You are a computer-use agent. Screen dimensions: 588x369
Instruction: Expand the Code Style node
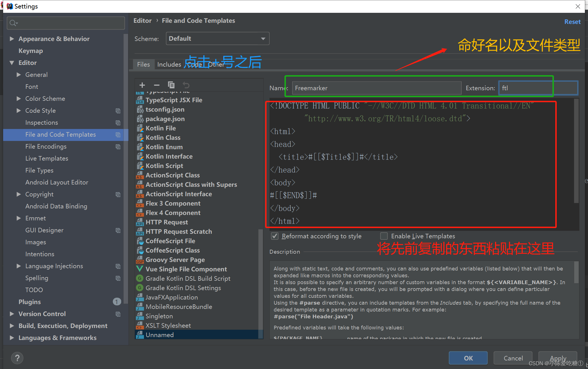pos(19,110)
